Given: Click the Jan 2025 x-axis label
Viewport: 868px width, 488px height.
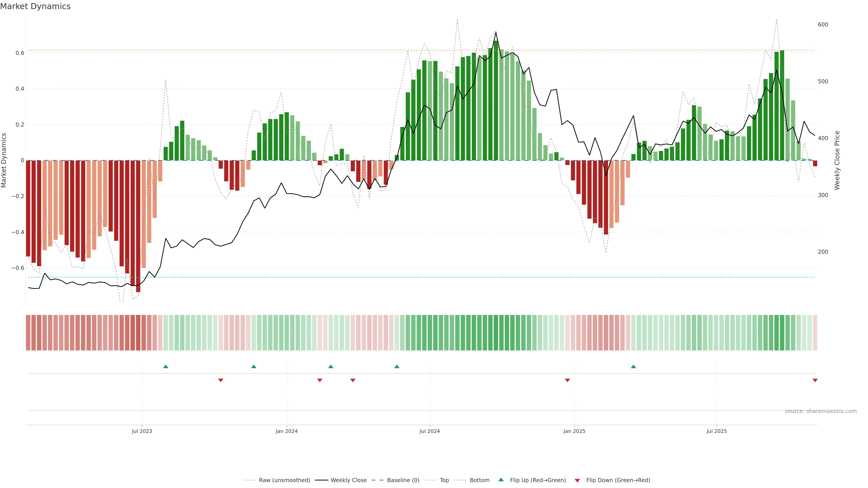Looking at the screenshot, I should click(574, 431).
